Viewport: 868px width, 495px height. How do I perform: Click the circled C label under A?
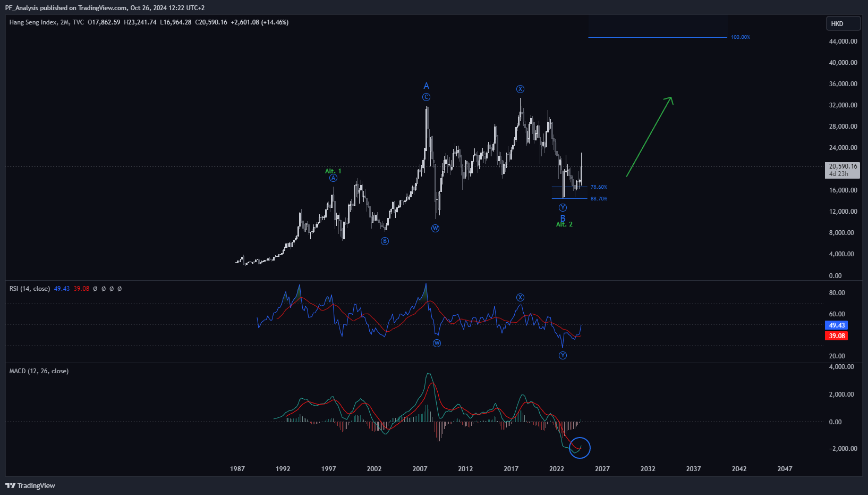pyautogui.click(x=426, y=97)
